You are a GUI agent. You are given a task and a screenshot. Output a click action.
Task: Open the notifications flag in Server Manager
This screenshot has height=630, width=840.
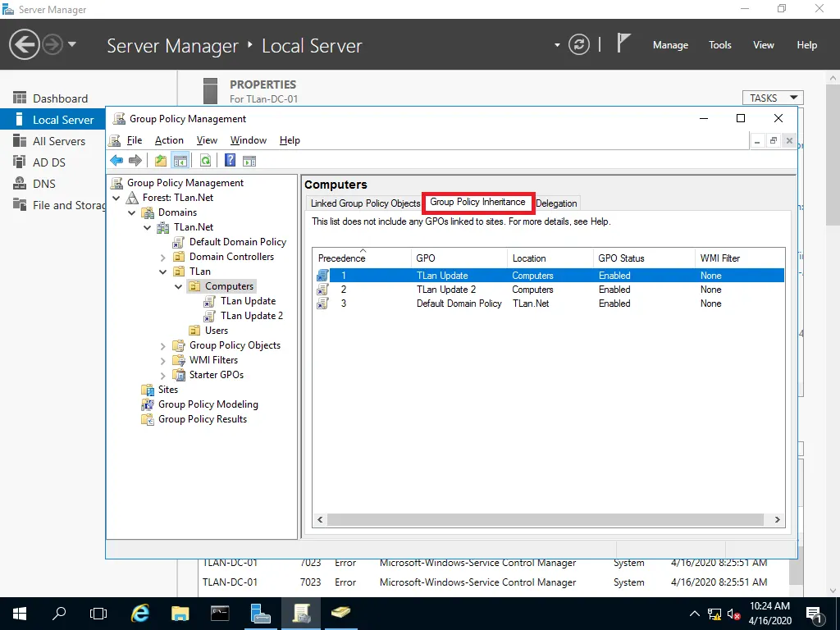coord(623,43)
